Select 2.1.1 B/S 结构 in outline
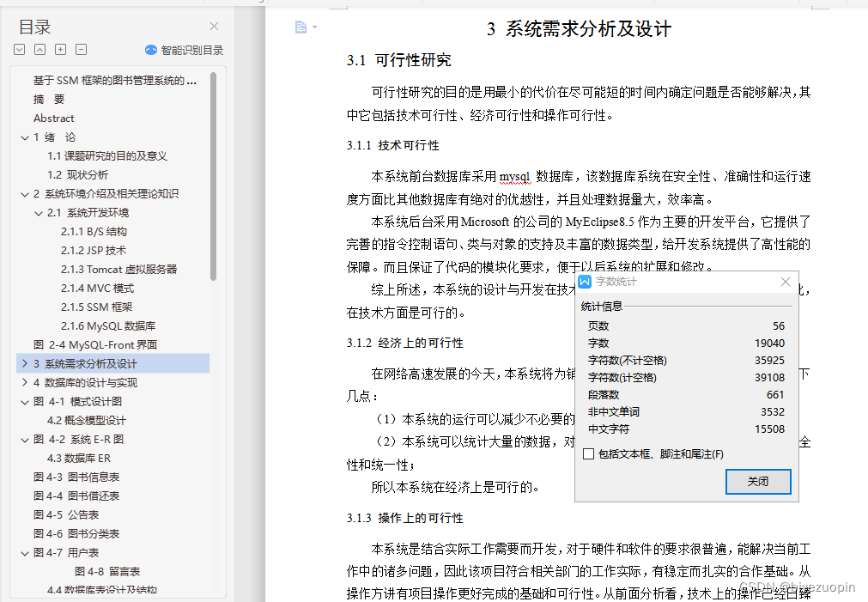The width and height of the screenshot is (868, 602). coord(94,232)
